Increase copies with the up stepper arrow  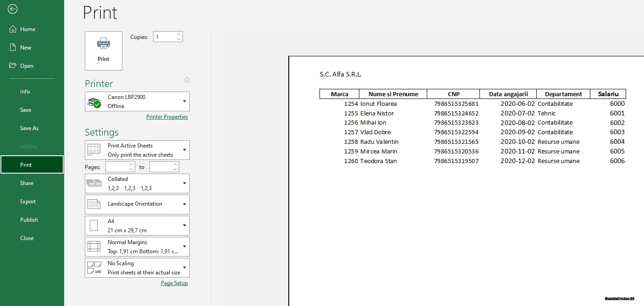(x=179, y=34)
